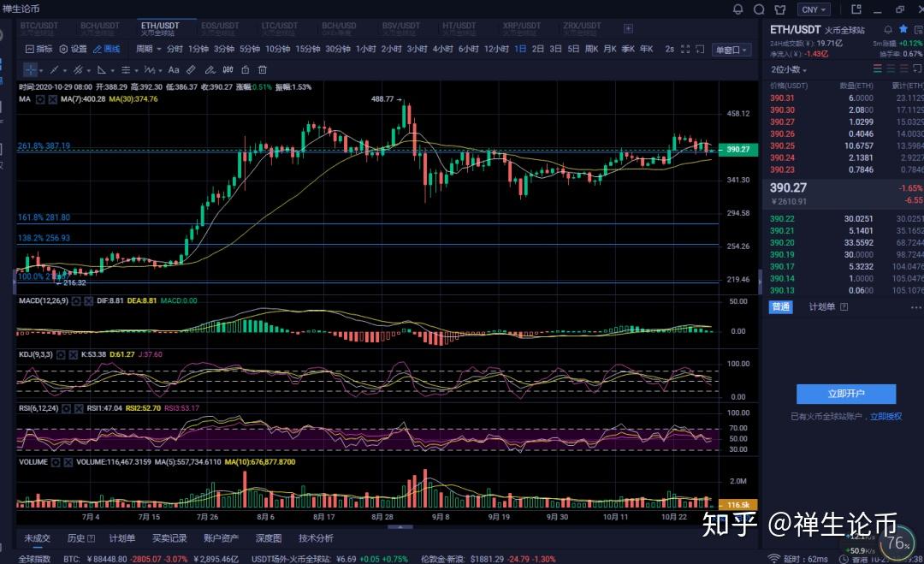
Task: Open the 2位小数 decimal precision dropdown
Action: pyautogui.click(x=789, y=69)
